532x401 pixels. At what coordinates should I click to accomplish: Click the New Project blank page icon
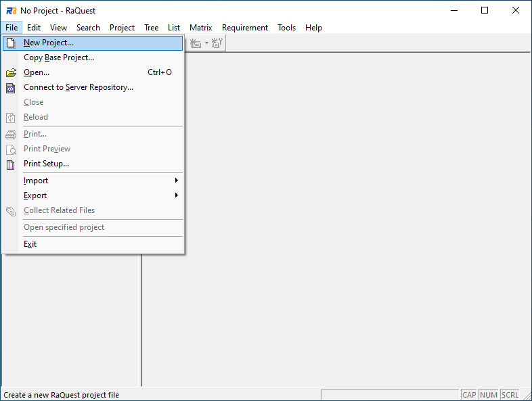[11, 43]
